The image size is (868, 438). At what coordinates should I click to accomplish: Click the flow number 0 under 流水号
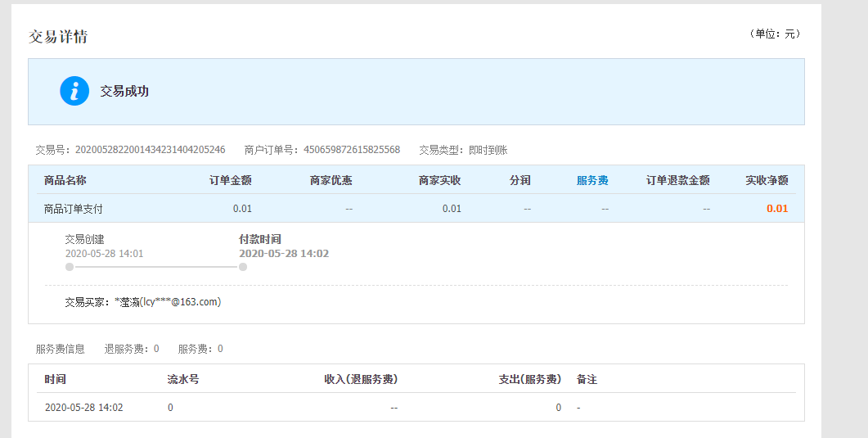pos(170,407)
